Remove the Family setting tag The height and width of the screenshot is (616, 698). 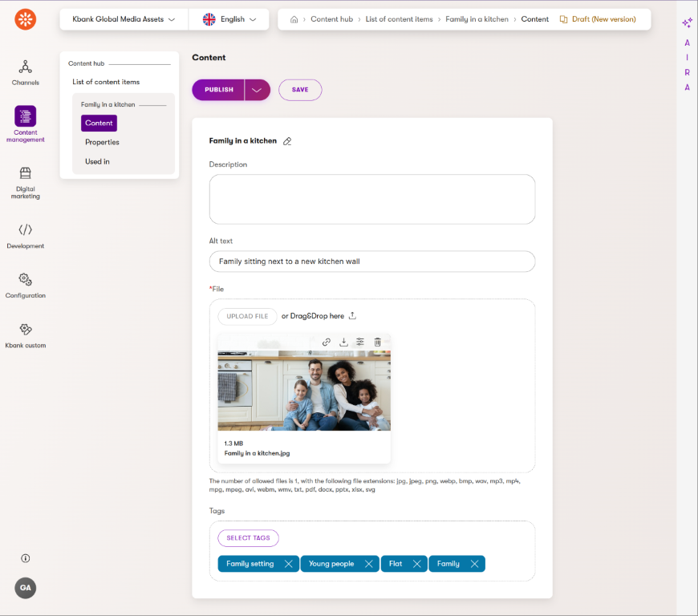(x=289, y=564)
